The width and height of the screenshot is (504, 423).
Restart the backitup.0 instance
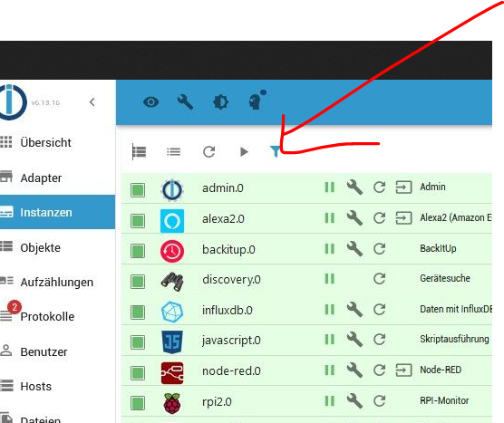tap(380, 248)
